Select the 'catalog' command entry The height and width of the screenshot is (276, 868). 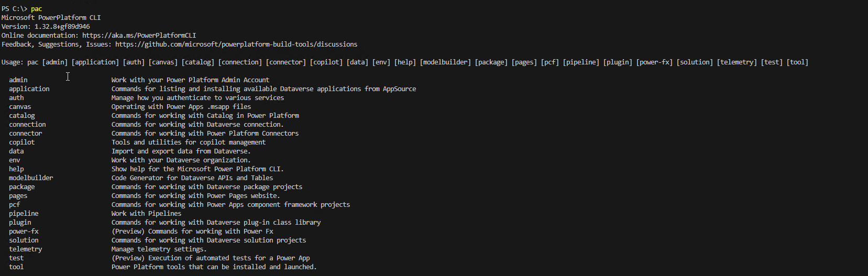(x=22, y=116)
